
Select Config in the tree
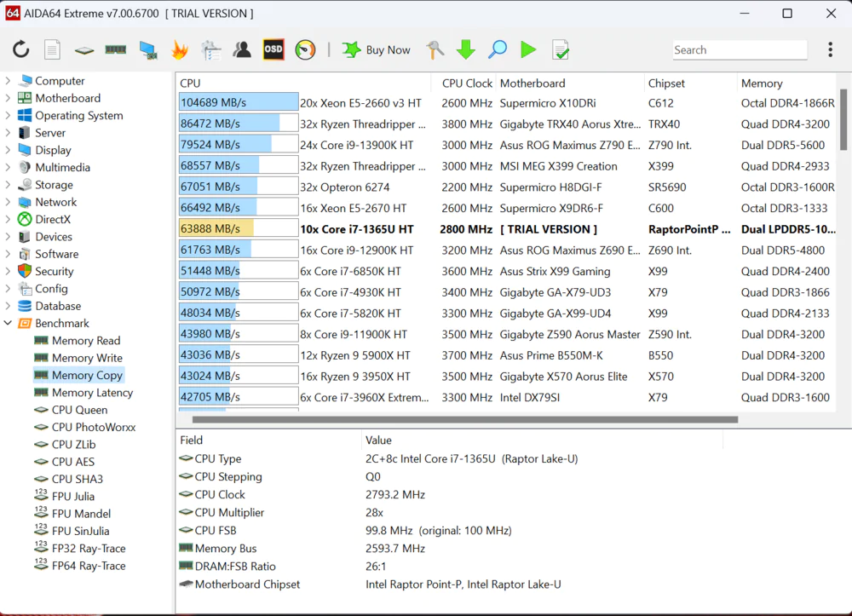51,289
